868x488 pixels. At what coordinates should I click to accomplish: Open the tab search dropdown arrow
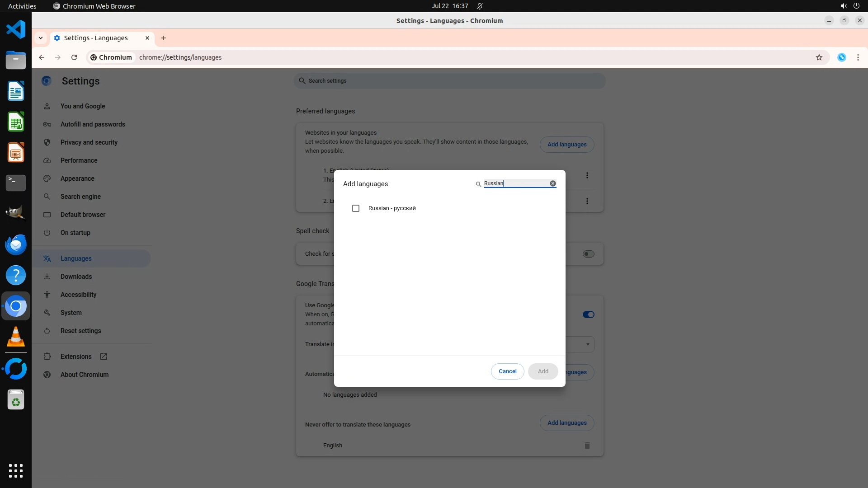tap(41, 38)
